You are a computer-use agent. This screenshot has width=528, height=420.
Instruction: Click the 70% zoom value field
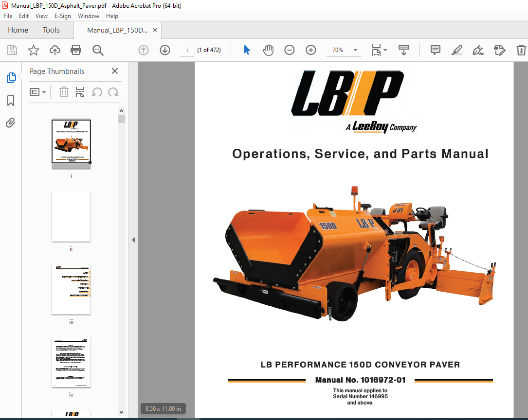[x=338, y=50]
